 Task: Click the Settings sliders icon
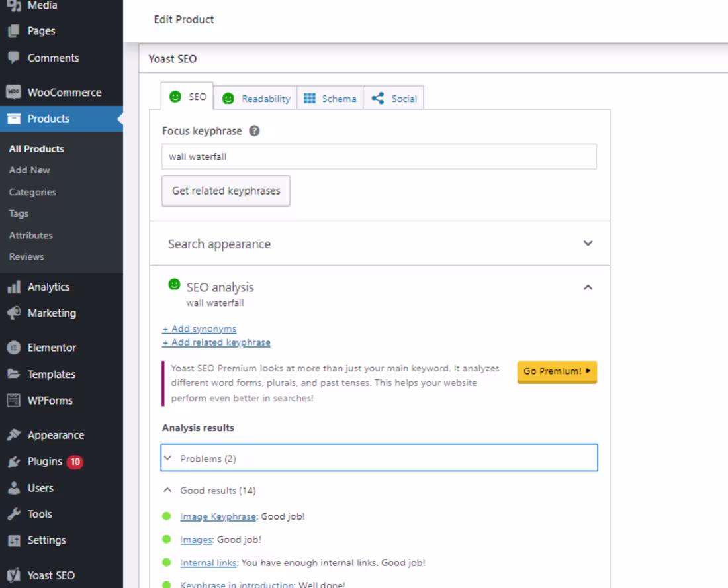point(14,540)
